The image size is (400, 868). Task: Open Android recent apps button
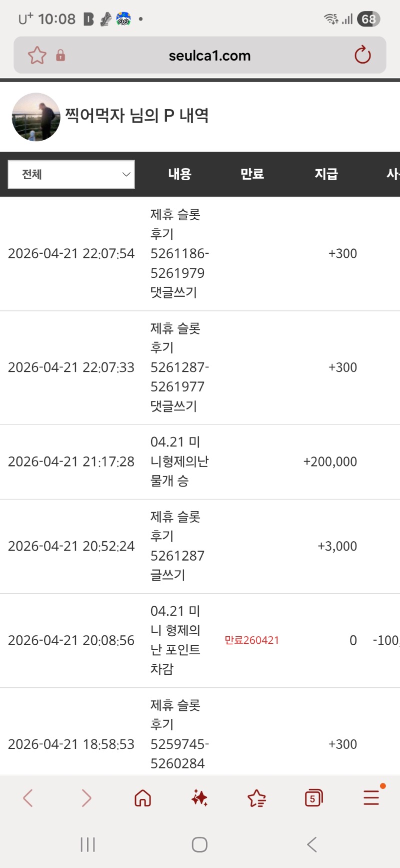click(x=87, y=845)
